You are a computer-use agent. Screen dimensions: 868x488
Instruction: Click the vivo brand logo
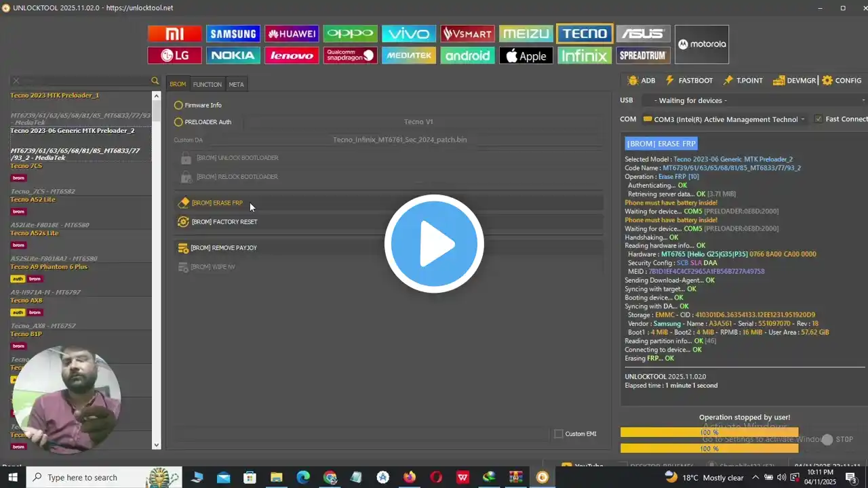[x=409, y=33]
